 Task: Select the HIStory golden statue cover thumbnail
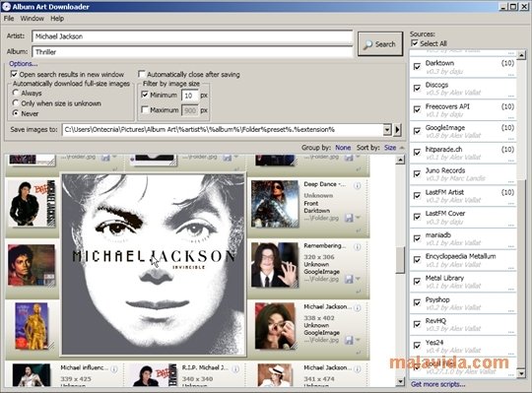click(x=32, y=326)
